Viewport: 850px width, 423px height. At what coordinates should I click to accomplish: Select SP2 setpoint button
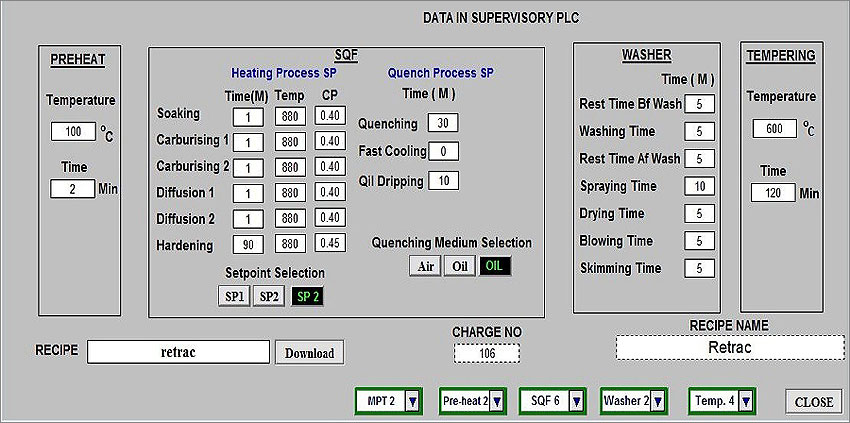point(268,297)
